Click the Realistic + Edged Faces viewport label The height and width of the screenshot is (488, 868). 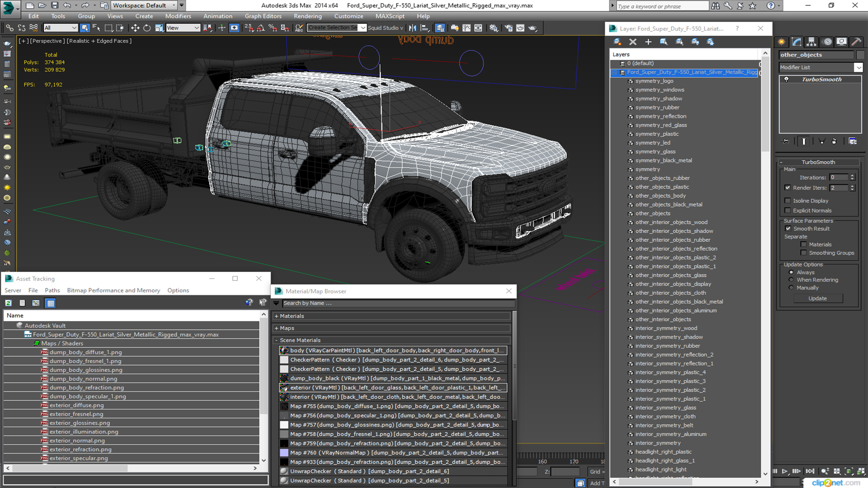click(99, 41)
